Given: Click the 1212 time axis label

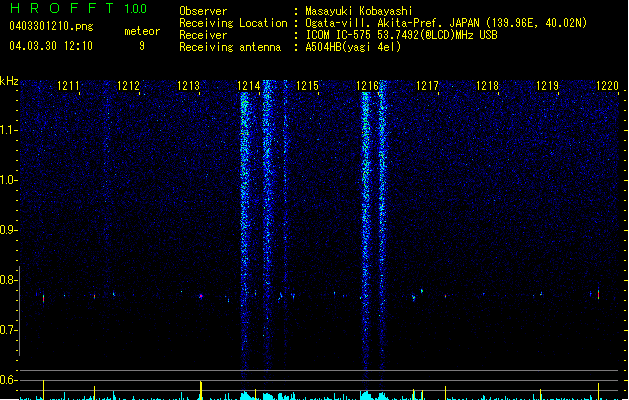Looking at the screenshot, I should [x=128, y=86].
